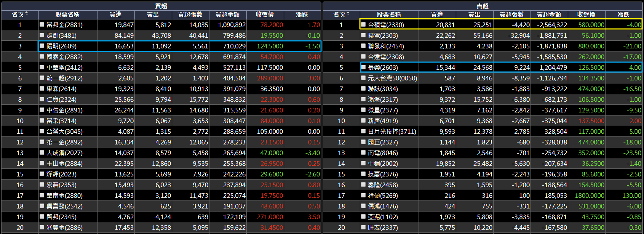Click 漲跌 header in 買超 panel
The width and height of the screenshot is (644, 234).
point(302,14)
